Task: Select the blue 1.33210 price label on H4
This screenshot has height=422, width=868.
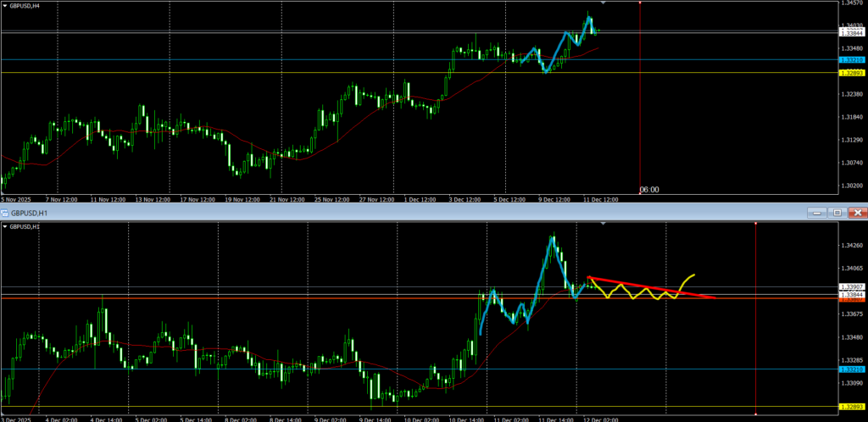Action: tap(851, 60)
